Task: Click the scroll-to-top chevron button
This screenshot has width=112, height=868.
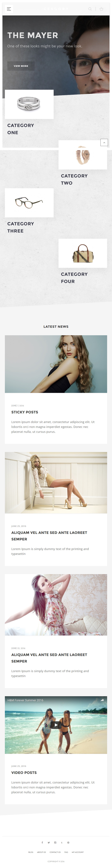Action: point(104,142)
